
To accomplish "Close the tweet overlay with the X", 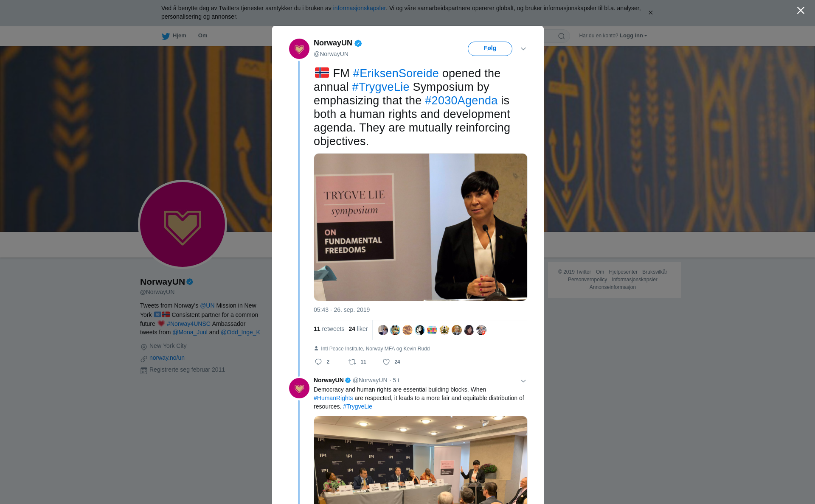I will coord(801,11).
